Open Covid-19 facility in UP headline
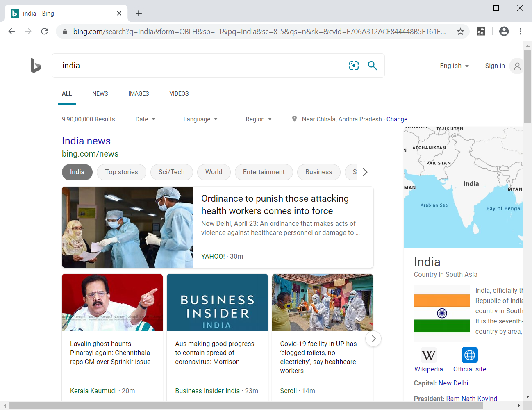532x410 pixels. click(318, 357)
